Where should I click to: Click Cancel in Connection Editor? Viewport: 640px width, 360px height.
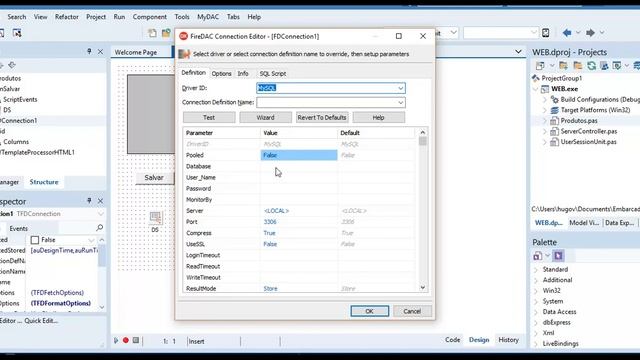point(412,311)
